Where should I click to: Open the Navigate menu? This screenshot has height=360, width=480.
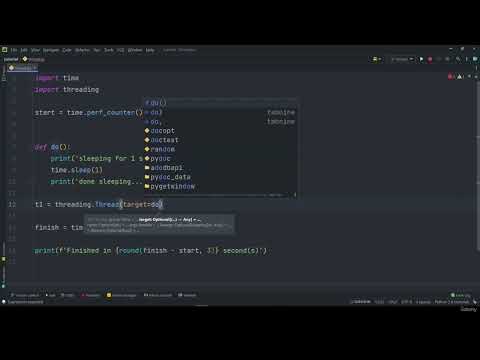click(x=51, y=50)
